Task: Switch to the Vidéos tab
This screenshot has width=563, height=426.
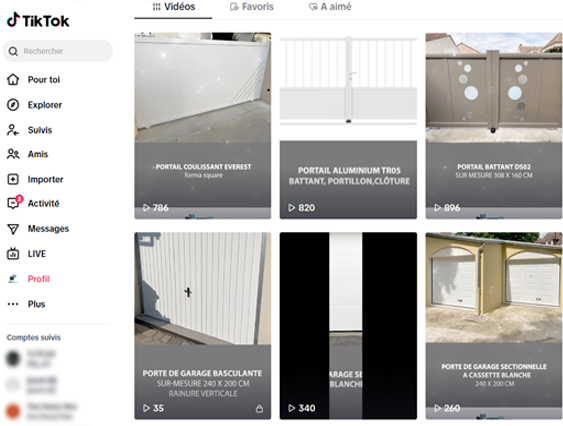Action: coord(174,7)
